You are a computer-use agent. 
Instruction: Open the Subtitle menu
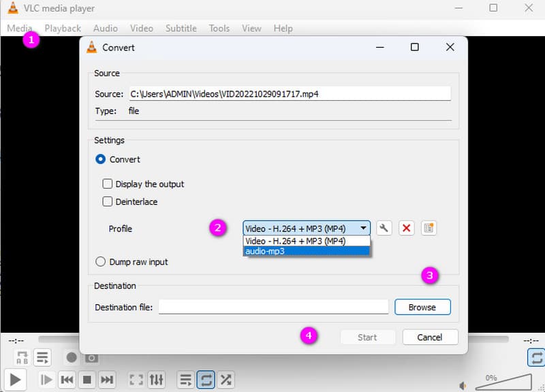click(181, 28)
